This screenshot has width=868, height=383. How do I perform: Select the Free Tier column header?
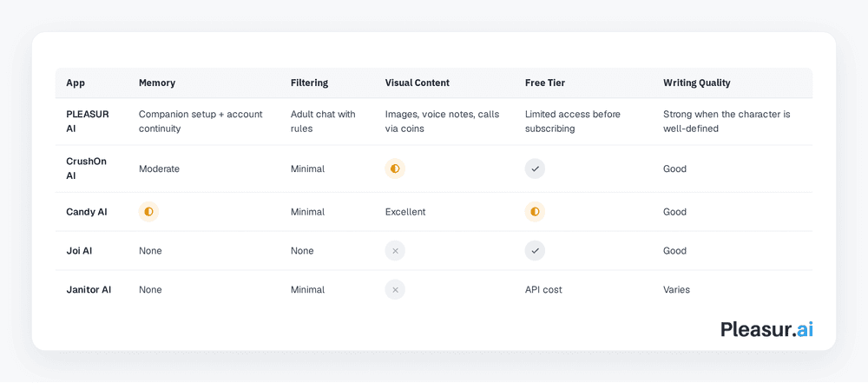[545, 83]
